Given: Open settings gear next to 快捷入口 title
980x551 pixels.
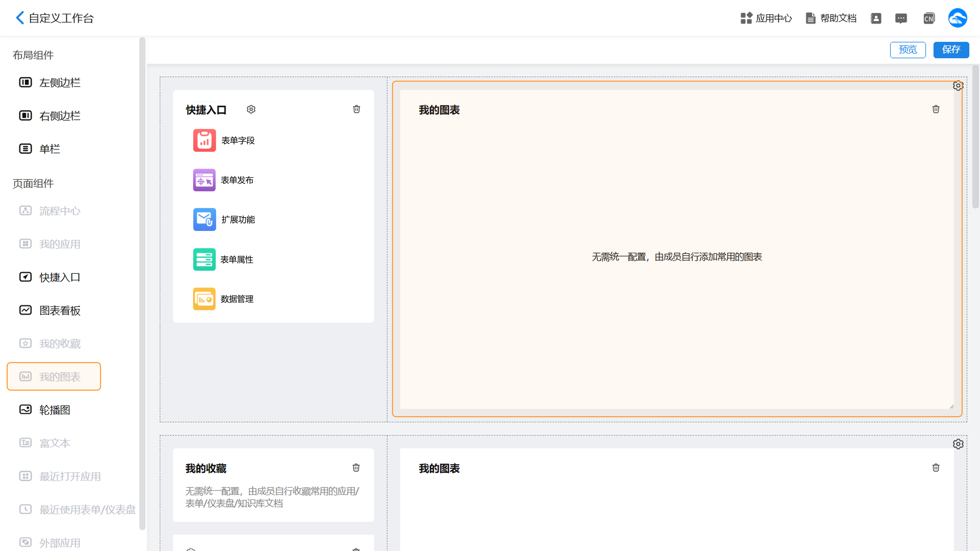Looking at the screenshot, I should tap(251, 109).
